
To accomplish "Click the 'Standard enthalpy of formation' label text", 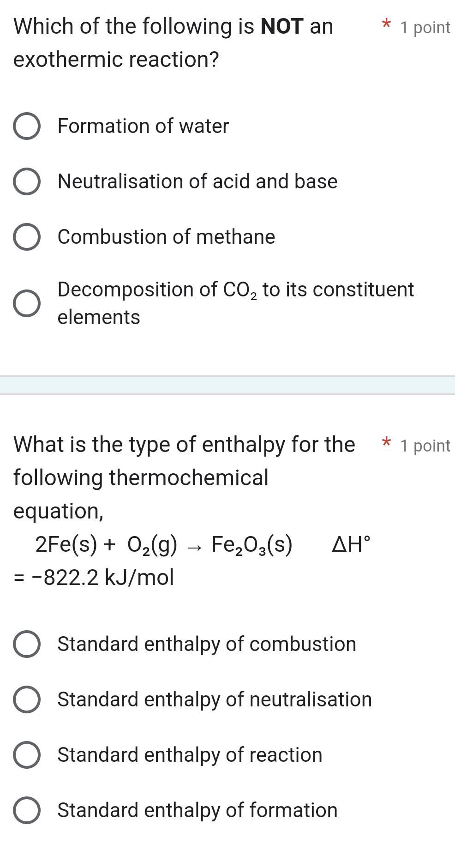I will pos(198,810).
